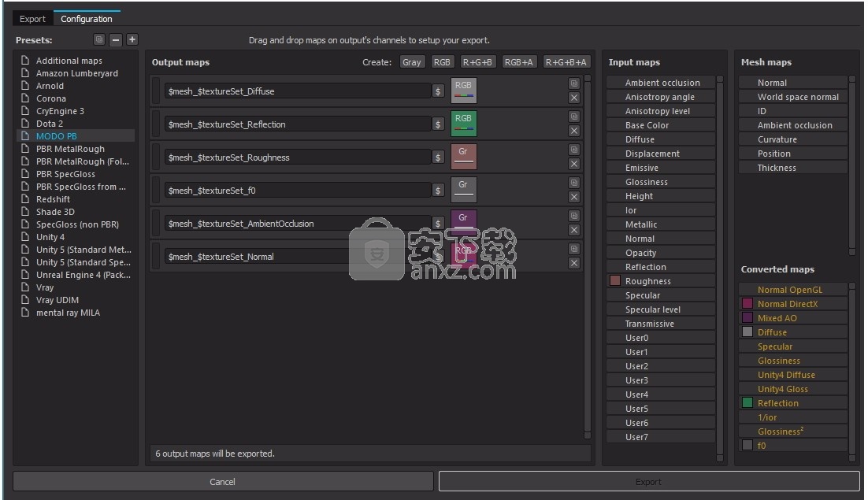
Task: Click the Export button at bottom
Action: pyautogui.click(x=649, y=482)
